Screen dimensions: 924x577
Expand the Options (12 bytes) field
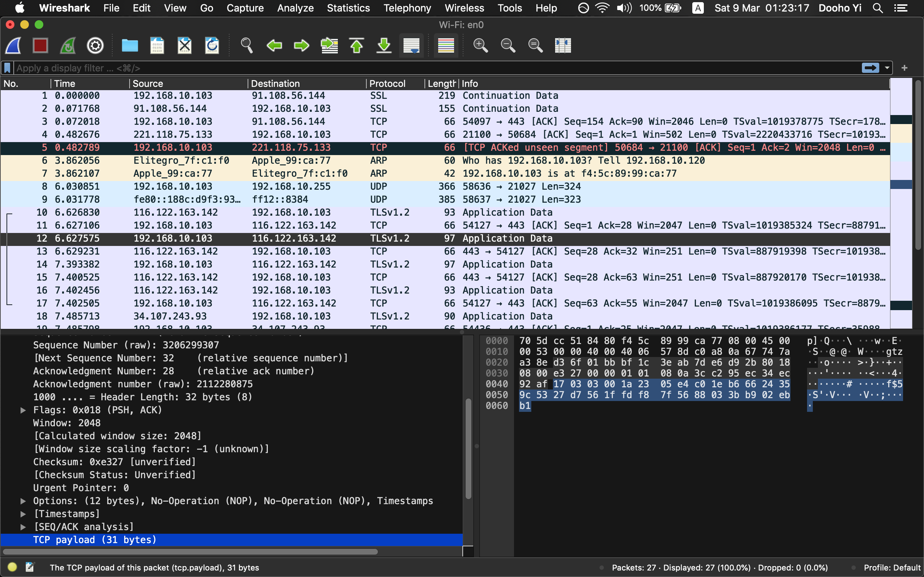point(23,501)
